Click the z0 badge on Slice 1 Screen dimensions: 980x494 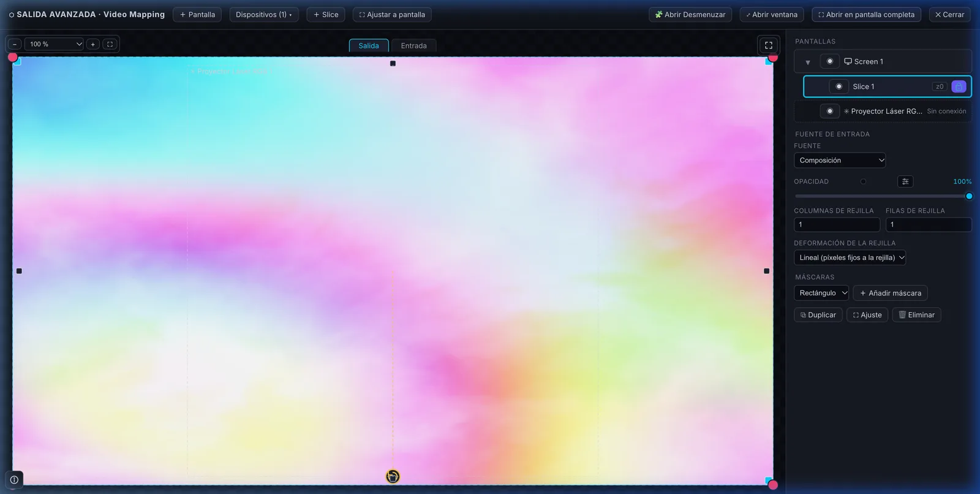pyautogui.click(x=940, y=86)
